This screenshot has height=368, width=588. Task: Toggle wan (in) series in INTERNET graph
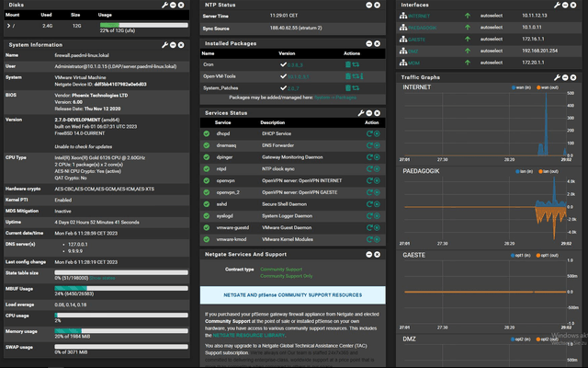point(521,87)
